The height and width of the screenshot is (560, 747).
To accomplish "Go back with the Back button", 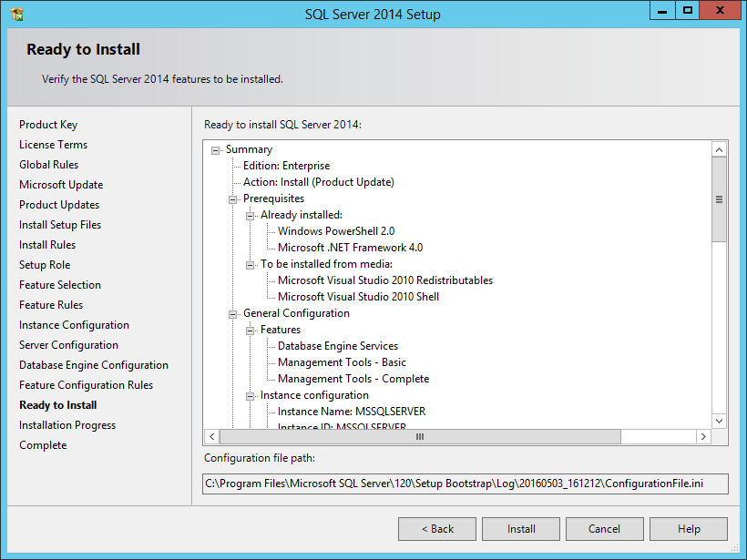I will click(x=437, y=529).
